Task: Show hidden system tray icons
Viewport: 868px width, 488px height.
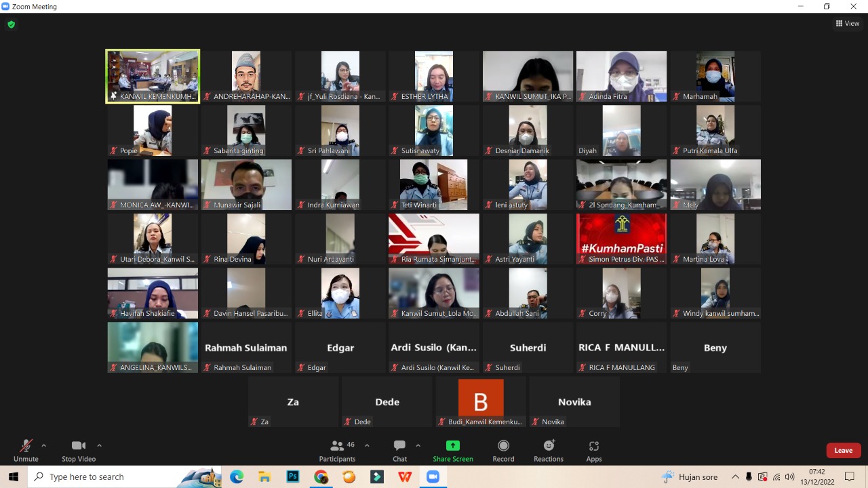Action: (735, 477)
